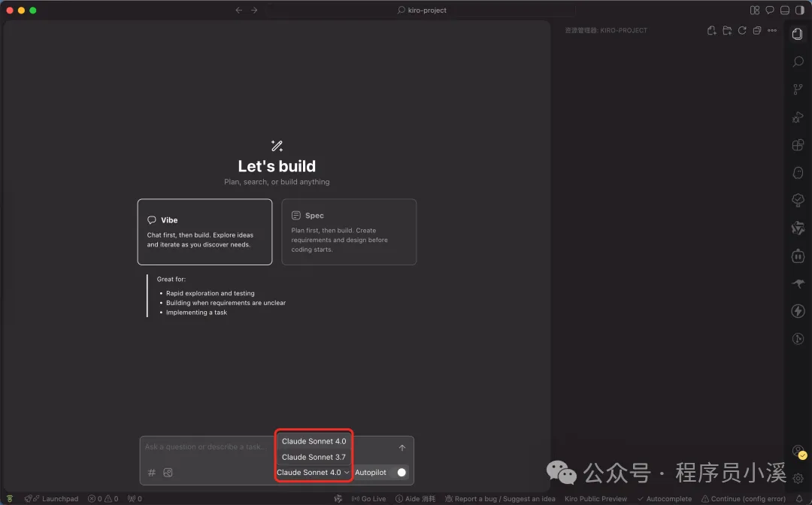Toggle the Autopilot switch

tap(401, 473)
